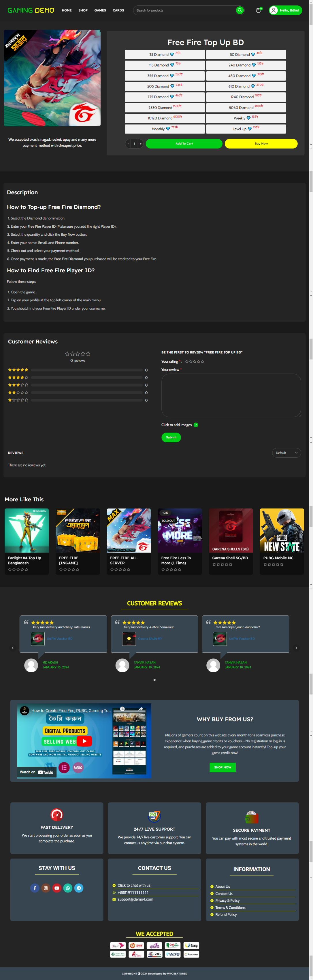Open the YouTube icon in Stay With Us
Screen dimensions: 313x980
[57, 888]
